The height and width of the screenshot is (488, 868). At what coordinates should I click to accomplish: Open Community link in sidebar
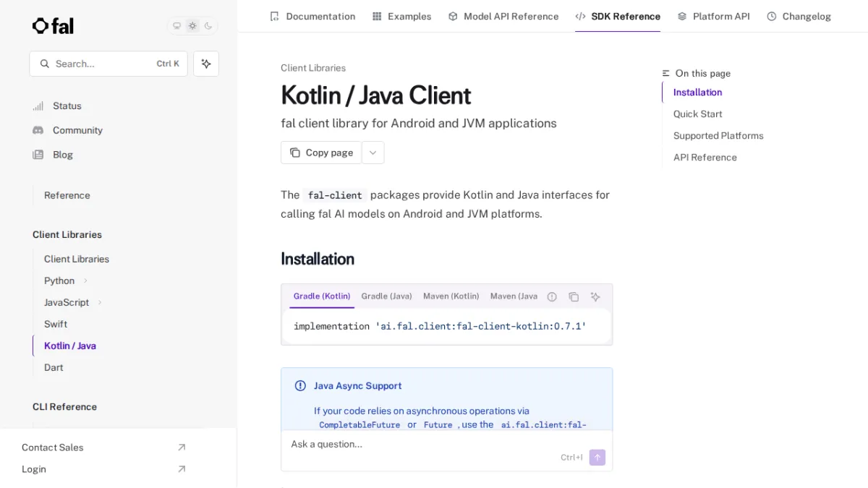(x=77, y=130)
